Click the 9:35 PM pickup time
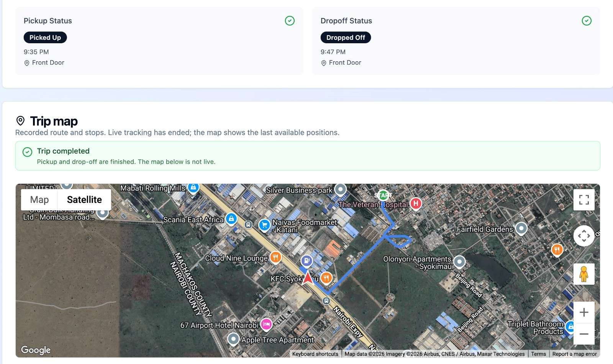 tap(36, 52)
